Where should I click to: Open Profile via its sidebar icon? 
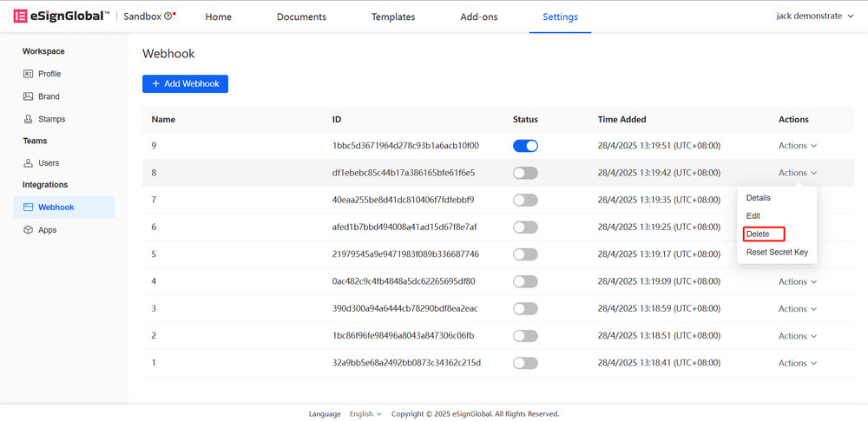(28, 74)
